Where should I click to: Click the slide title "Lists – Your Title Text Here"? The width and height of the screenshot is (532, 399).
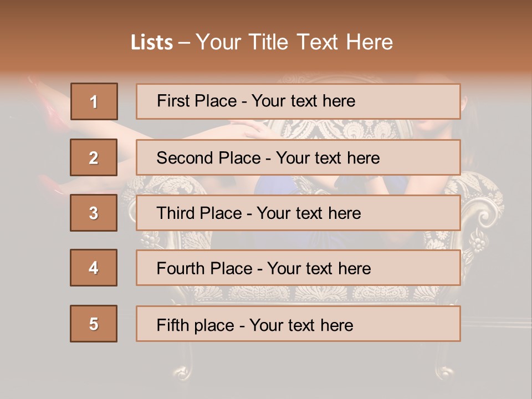[x=262, y=42]
